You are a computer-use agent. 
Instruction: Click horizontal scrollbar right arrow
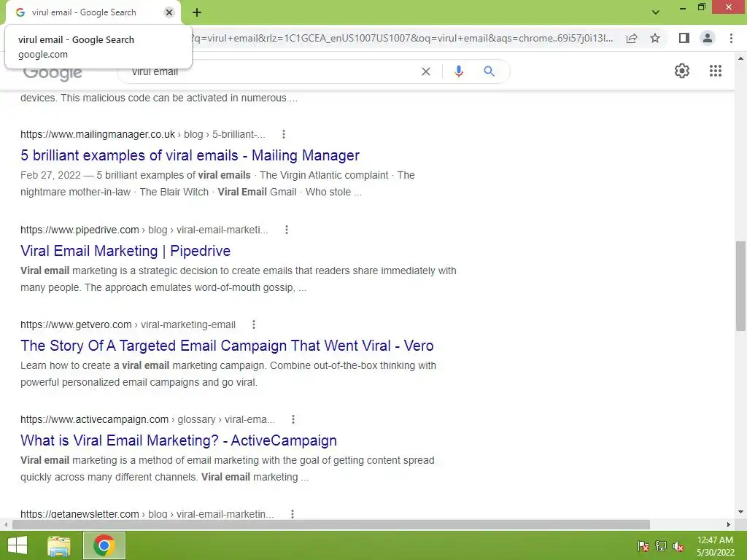point(729,524)
